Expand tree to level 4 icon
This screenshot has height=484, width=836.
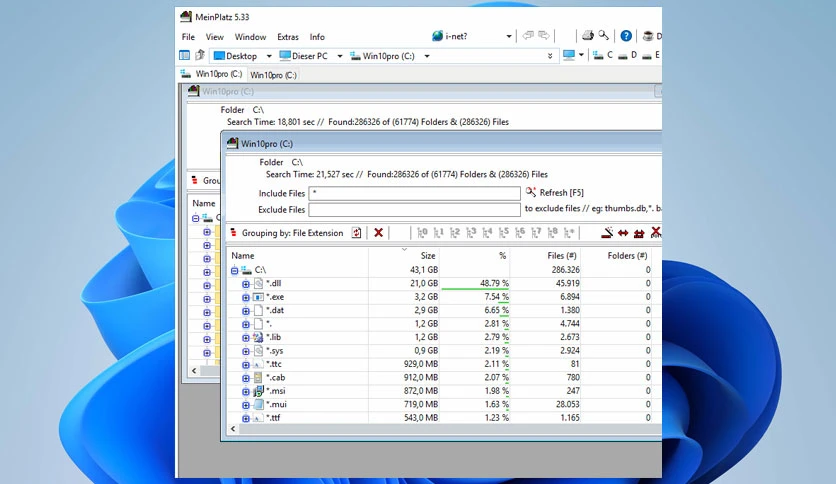[487, 232]
